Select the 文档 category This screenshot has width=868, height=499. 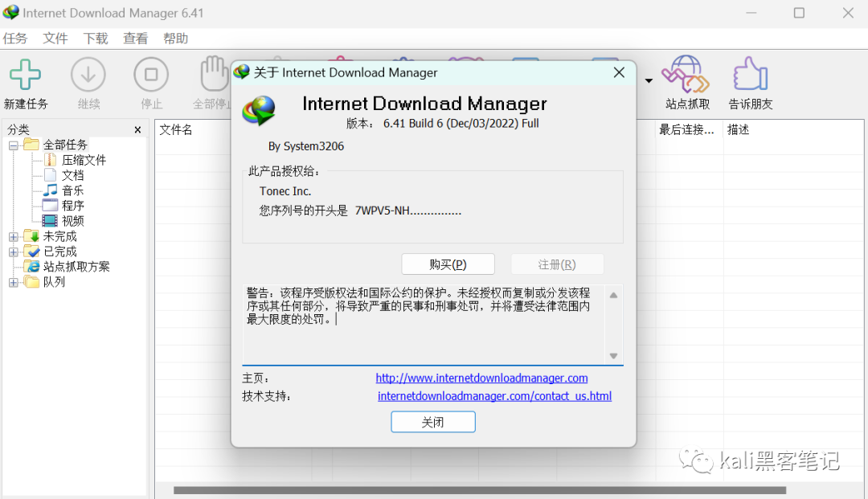pyautogui.click(x=72, y=175)
